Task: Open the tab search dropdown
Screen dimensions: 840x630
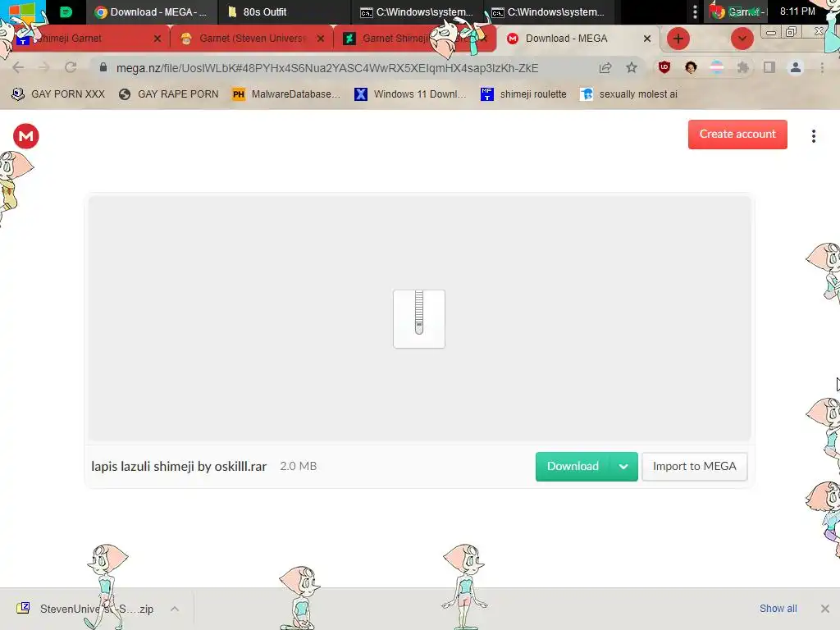Action: [742, 39]
